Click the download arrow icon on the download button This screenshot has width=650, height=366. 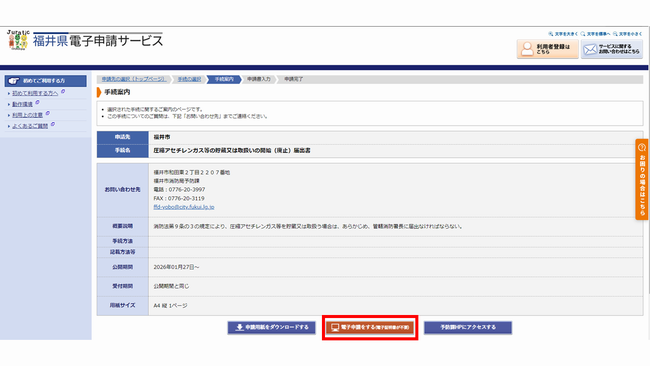pyautogui.click(x=240, y=327)
